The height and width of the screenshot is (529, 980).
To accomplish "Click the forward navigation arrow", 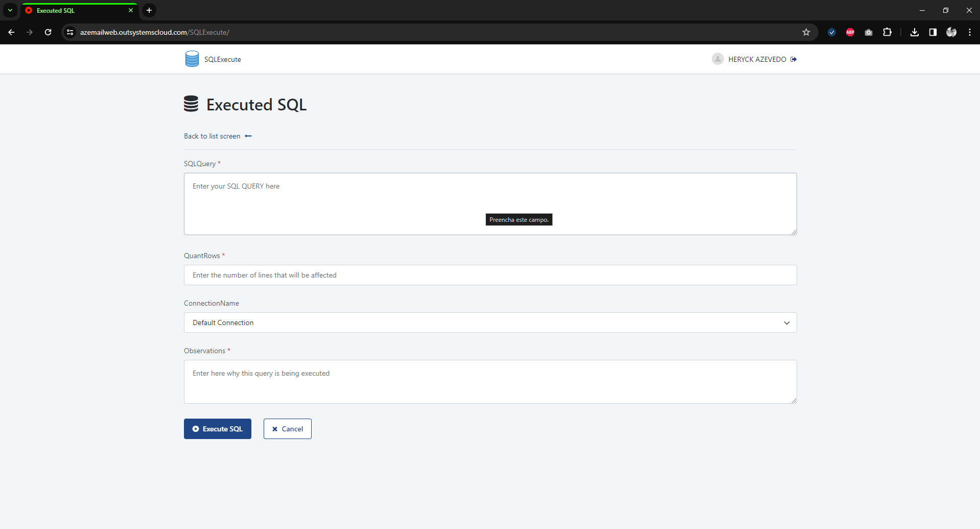I will pos(30,32).
